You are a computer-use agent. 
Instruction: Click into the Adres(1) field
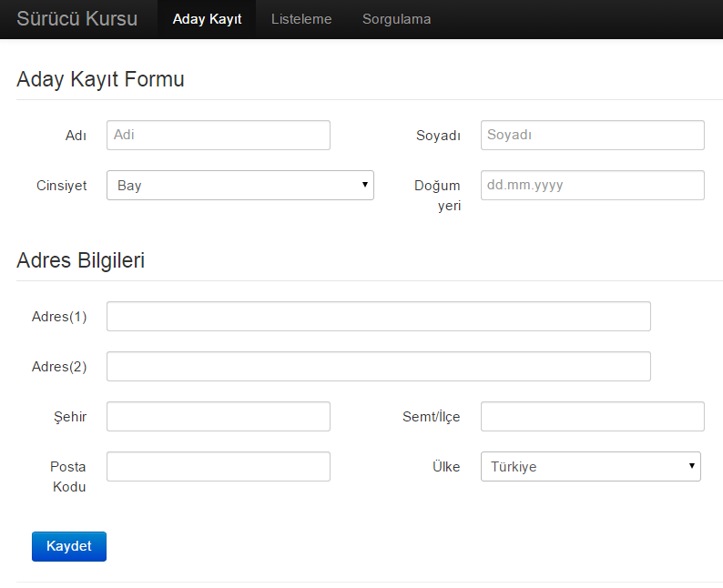click(379, 316)
